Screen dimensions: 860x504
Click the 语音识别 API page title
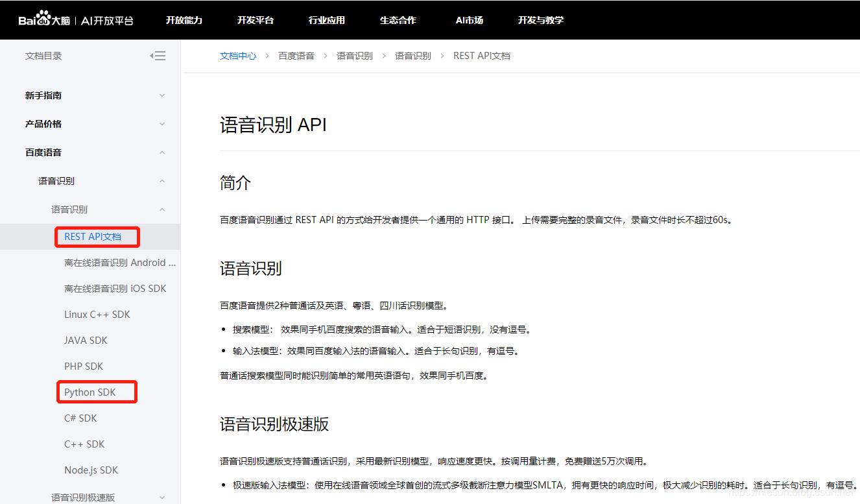coord(273,125)
